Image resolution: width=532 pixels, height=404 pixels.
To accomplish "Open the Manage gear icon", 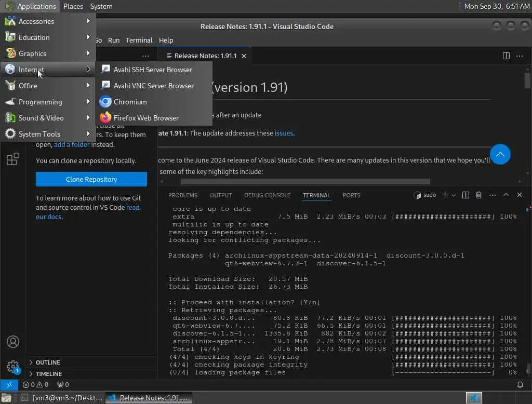I will pyautogui.click(x=13, y=367).
